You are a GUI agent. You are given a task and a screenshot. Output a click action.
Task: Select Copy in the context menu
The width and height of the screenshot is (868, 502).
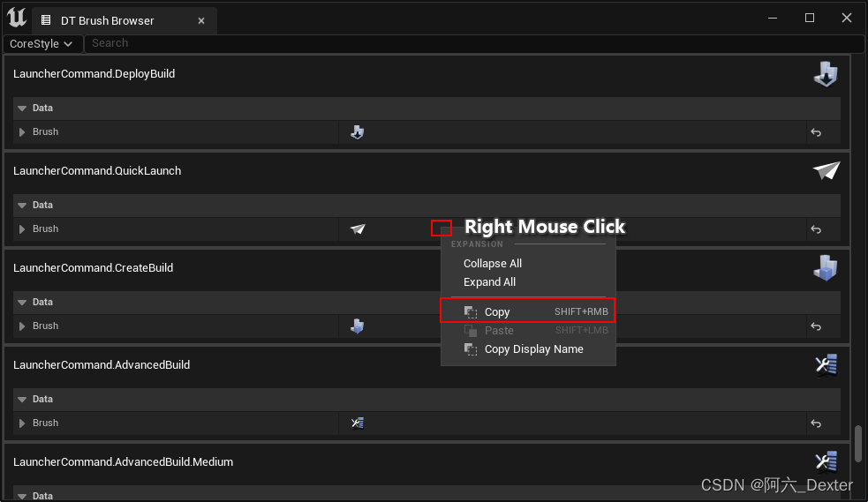click(x=527, y=311)
